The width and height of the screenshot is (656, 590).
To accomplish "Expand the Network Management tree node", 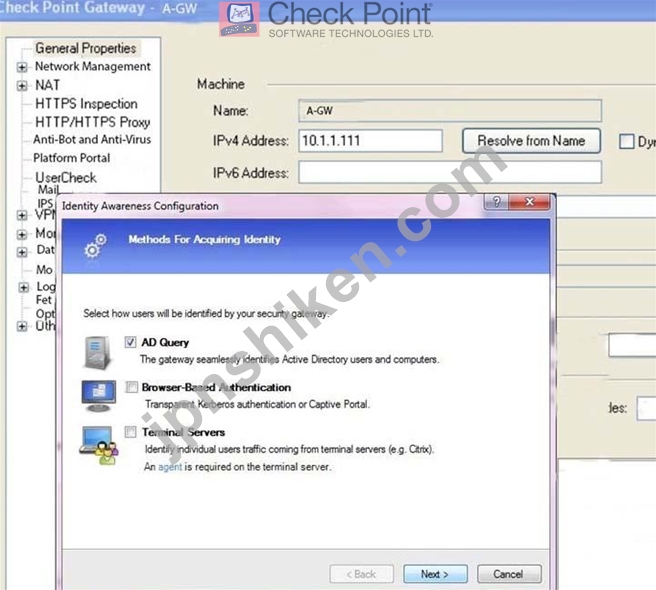I will [x=22, y=67].
